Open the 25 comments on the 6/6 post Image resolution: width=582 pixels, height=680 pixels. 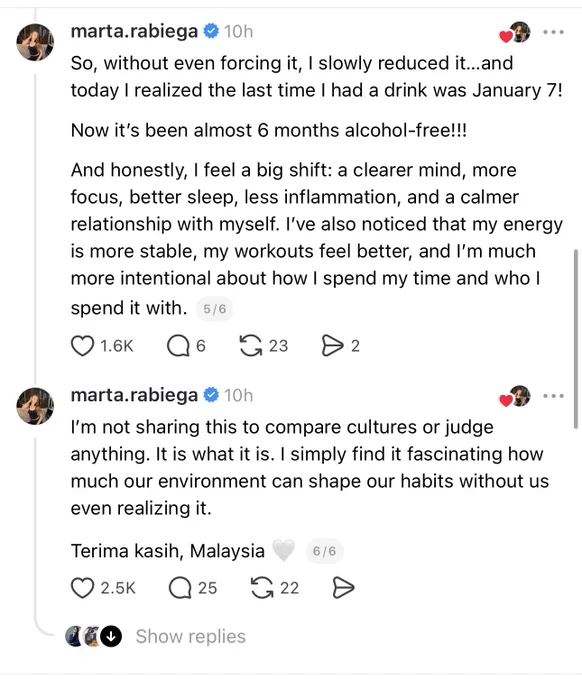(180, 588)
